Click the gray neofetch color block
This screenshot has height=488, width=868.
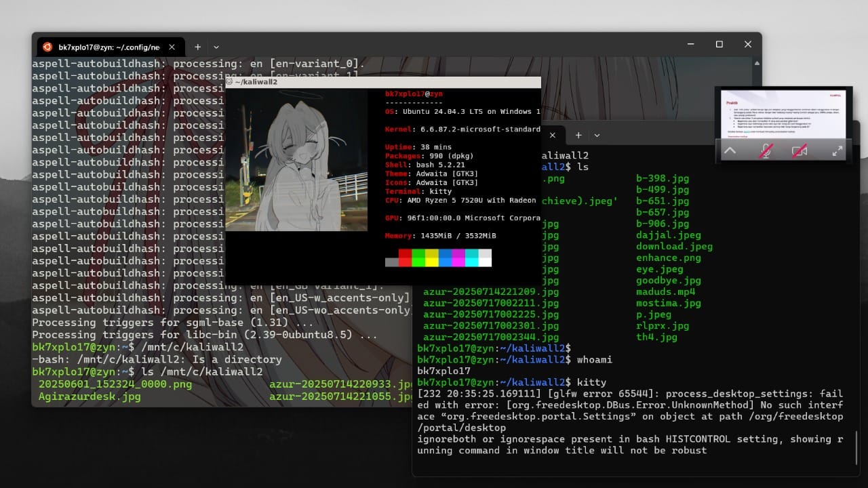click(x=391, y=262)
